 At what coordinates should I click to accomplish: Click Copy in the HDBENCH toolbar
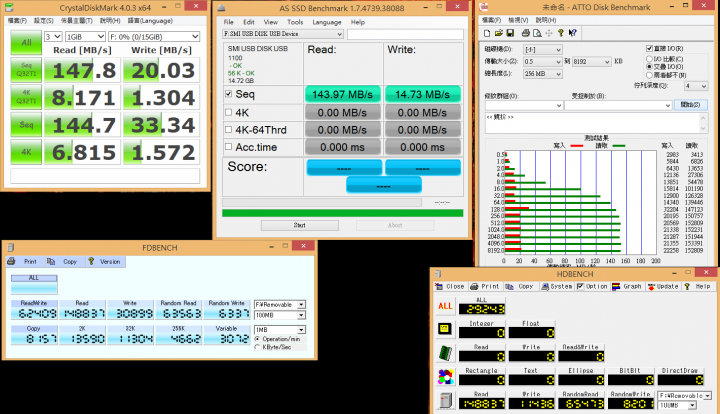pyautogui.click(x=520, y=286)
